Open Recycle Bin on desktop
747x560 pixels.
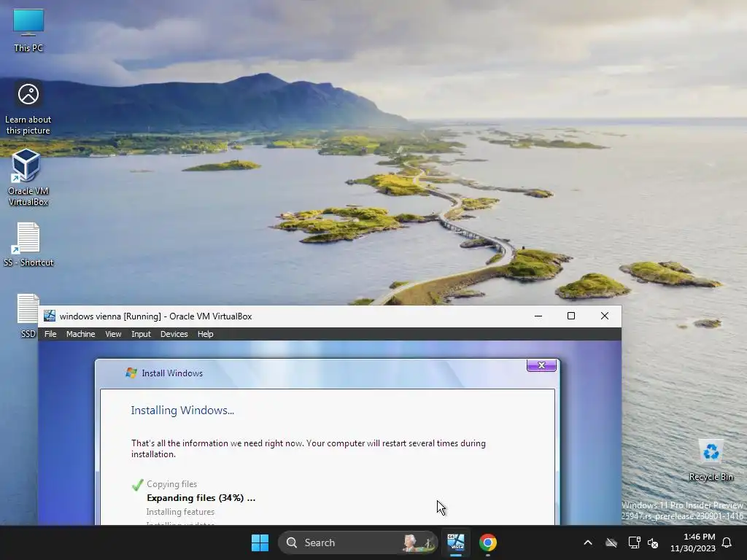click(x=711, y=460)
